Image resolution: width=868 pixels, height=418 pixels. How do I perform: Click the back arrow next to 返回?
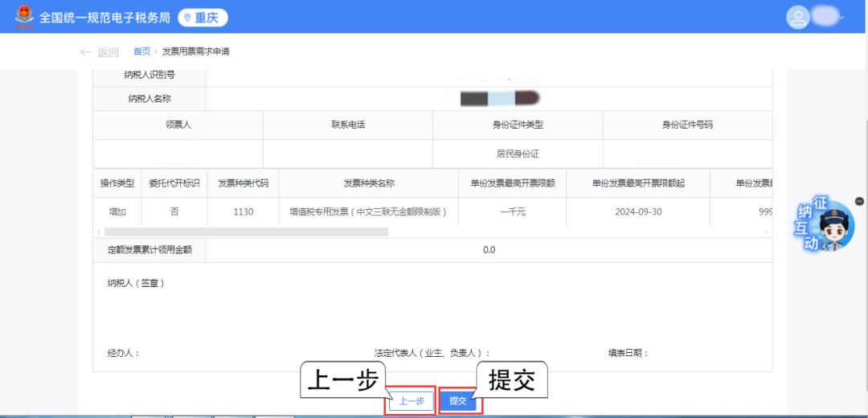(86, 52)
